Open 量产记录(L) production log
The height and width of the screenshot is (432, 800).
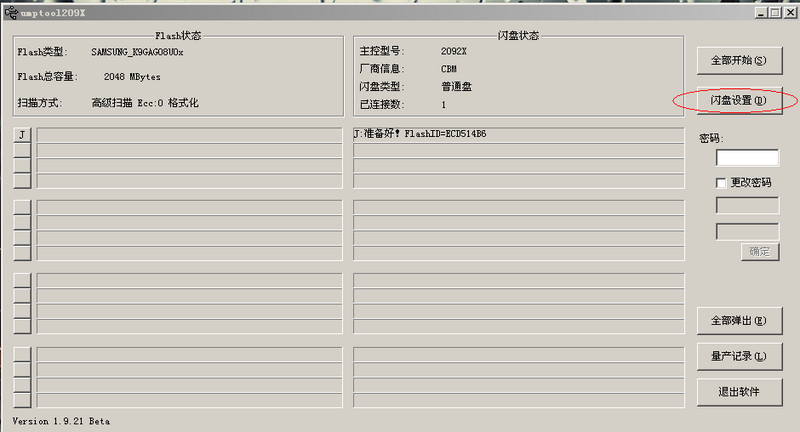(x=738, y=356)
